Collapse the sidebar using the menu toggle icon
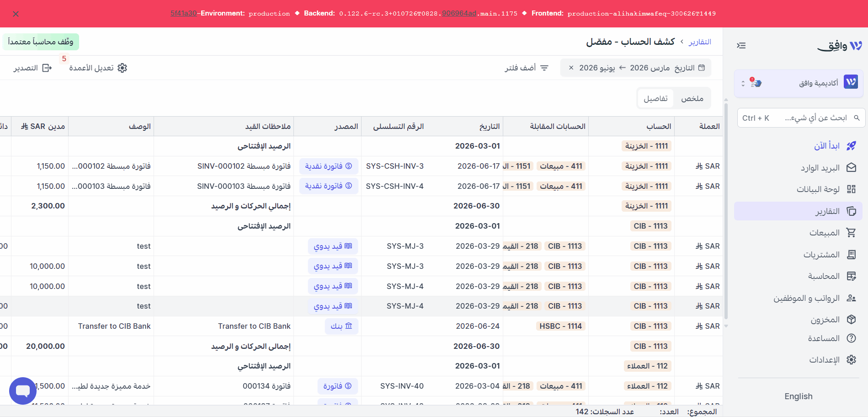The width and height of the screenshot is (868, 417). (x=741, y=45)
